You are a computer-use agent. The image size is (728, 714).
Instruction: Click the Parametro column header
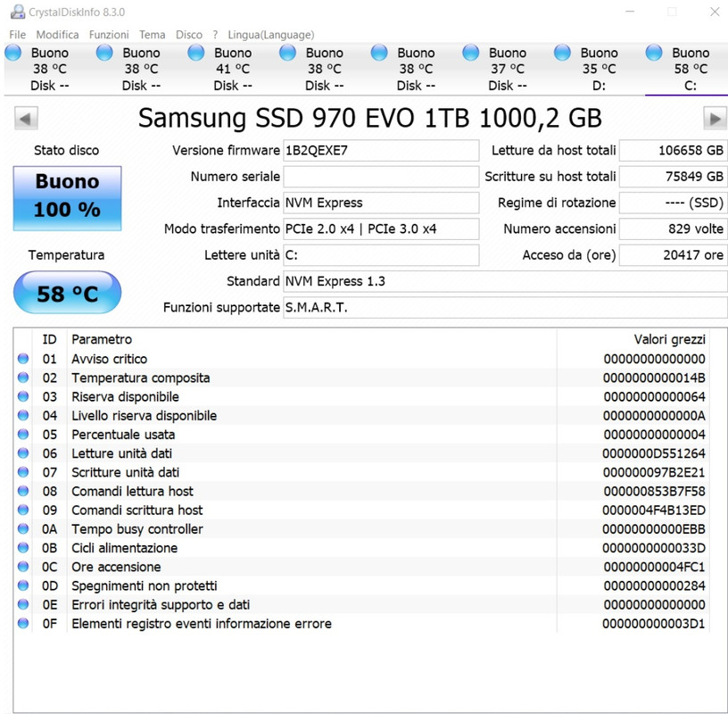312,339
